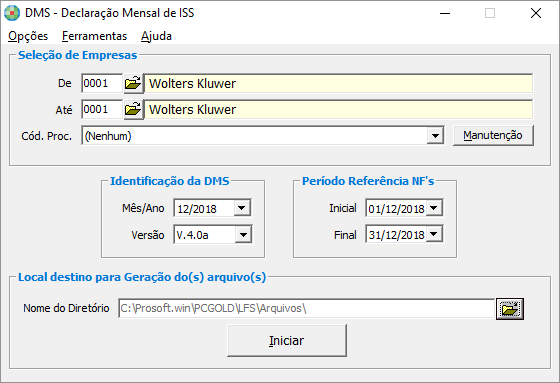Open the Final date picker arrow
Image resolution: width=560 pixels, height=383 pixels.
[x=434, y=234]
